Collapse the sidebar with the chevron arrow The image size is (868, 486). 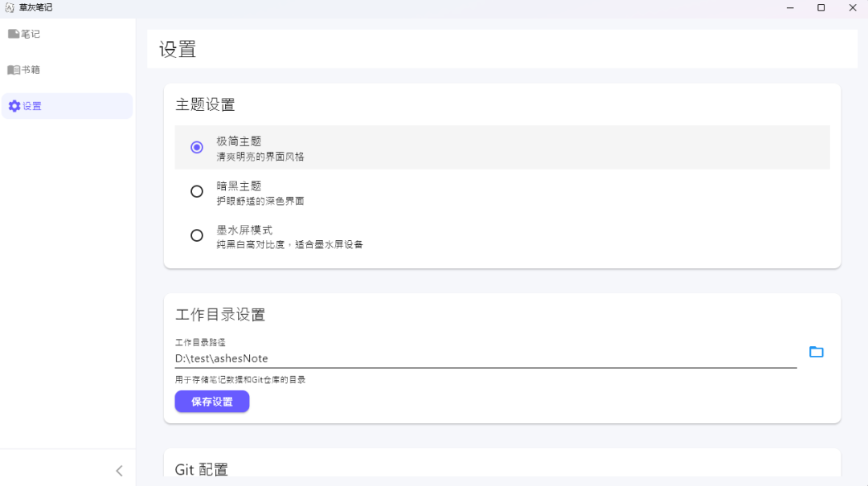coord(119,471)
